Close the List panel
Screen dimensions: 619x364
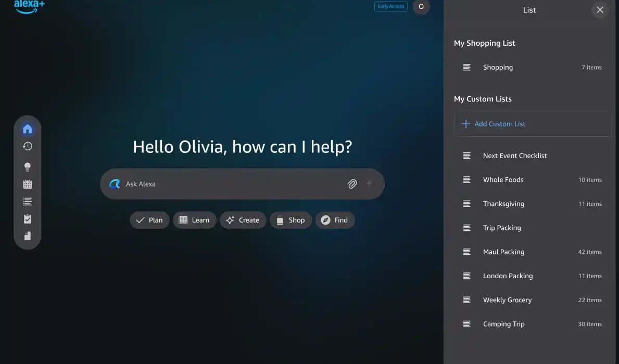600,10
